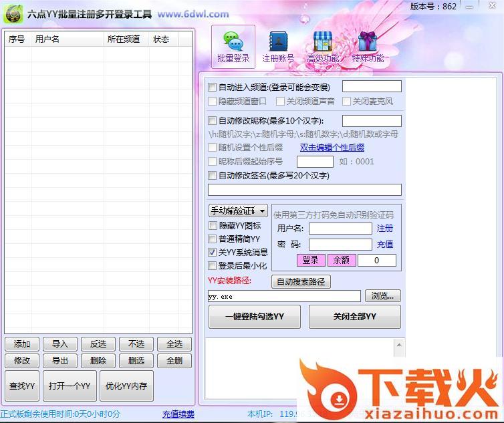
Task: Click the 删选 button
Action: point(136,361)
